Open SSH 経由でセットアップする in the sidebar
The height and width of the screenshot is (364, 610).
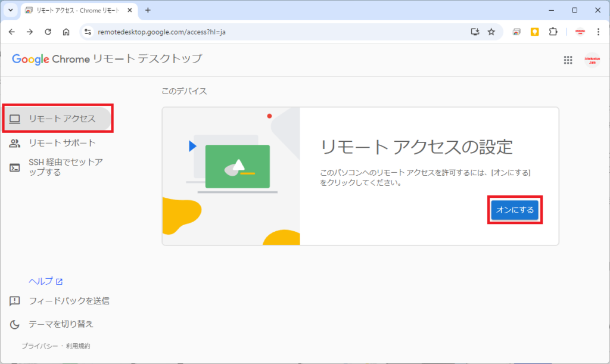pos(66,167)
